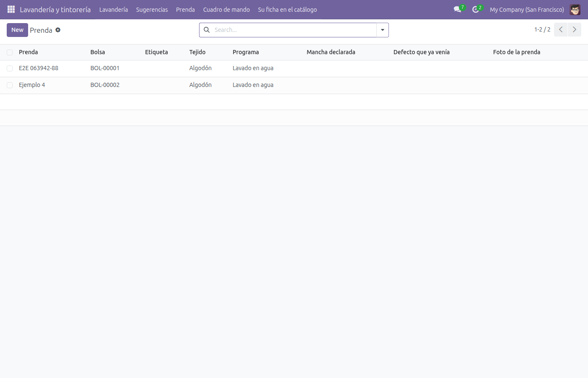Go to the next page arrow
588x378 pixels.
click(575, 29)
